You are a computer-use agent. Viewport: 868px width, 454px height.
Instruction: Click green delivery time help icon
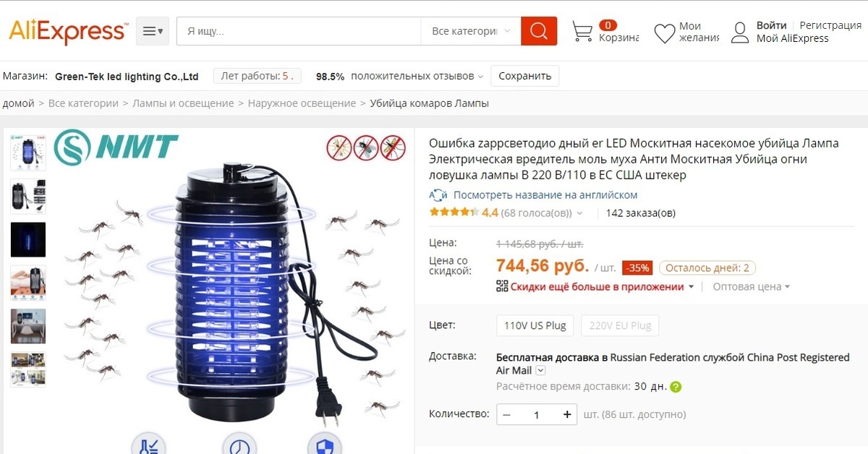[676, 387]
